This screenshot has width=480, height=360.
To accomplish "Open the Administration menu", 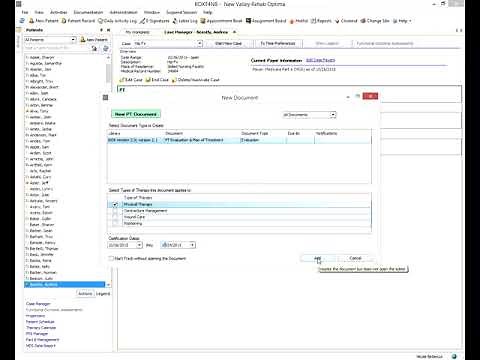I will tap(123, 12).
